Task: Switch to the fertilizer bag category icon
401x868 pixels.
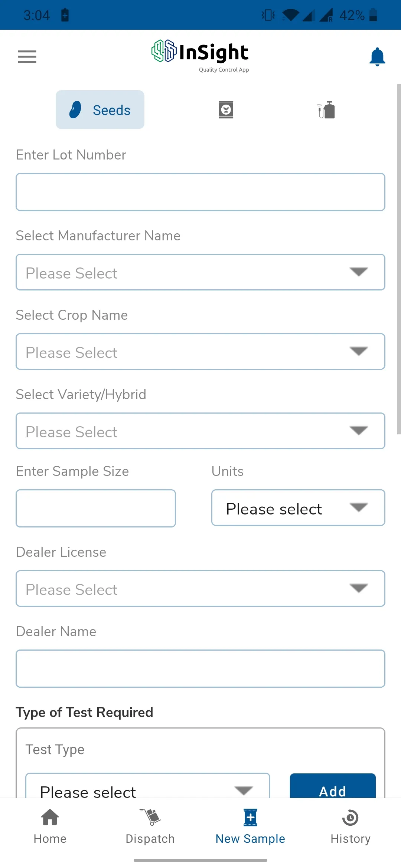Action: (226, 110)
